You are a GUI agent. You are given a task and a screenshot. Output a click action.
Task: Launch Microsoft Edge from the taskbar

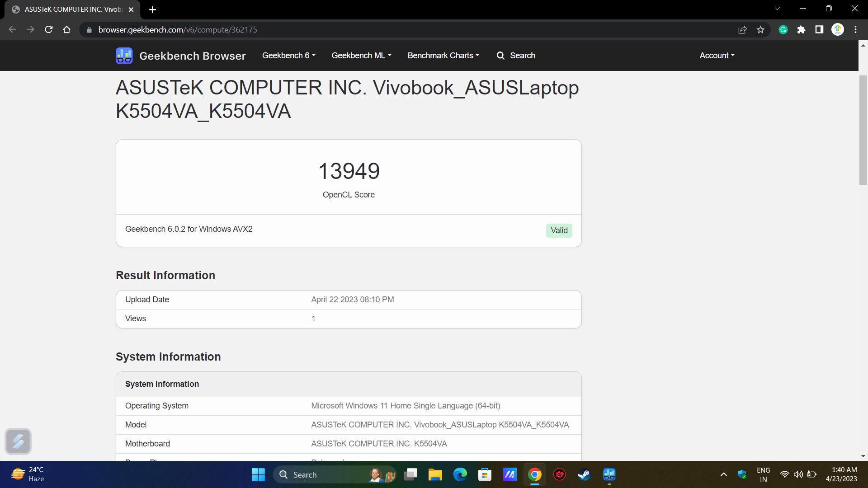(x=460, y=474)
